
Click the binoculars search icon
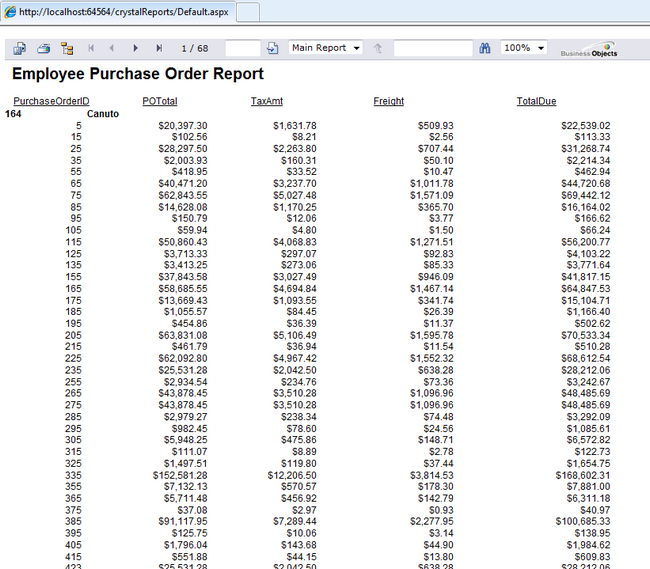485,48
